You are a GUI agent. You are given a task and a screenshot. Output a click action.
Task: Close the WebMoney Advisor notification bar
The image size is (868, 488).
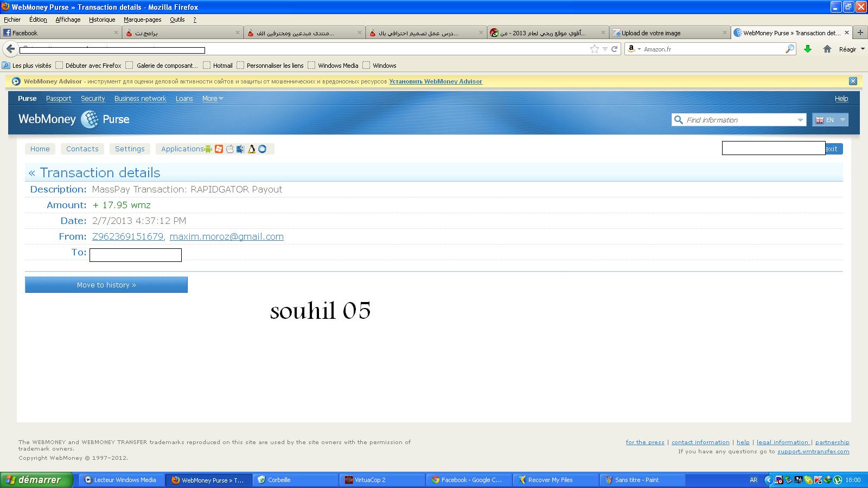pos(853,81)
